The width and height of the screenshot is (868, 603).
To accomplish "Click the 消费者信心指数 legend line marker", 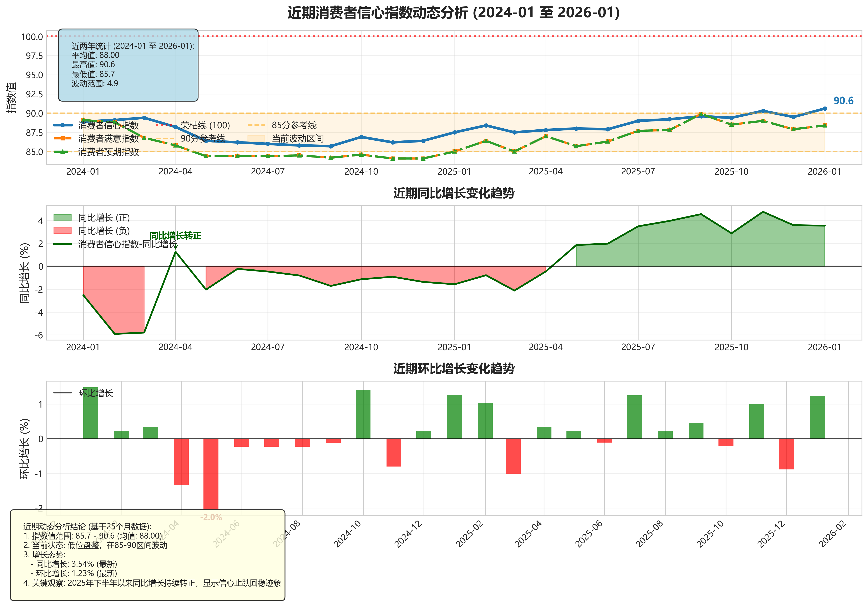I will [x=63, y=125].
